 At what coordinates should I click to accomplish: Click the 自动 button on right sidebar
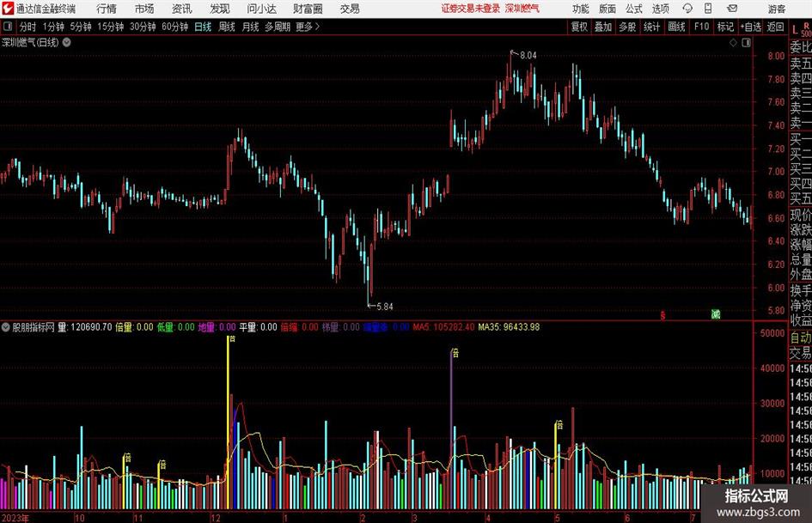[x=800, y=338]
